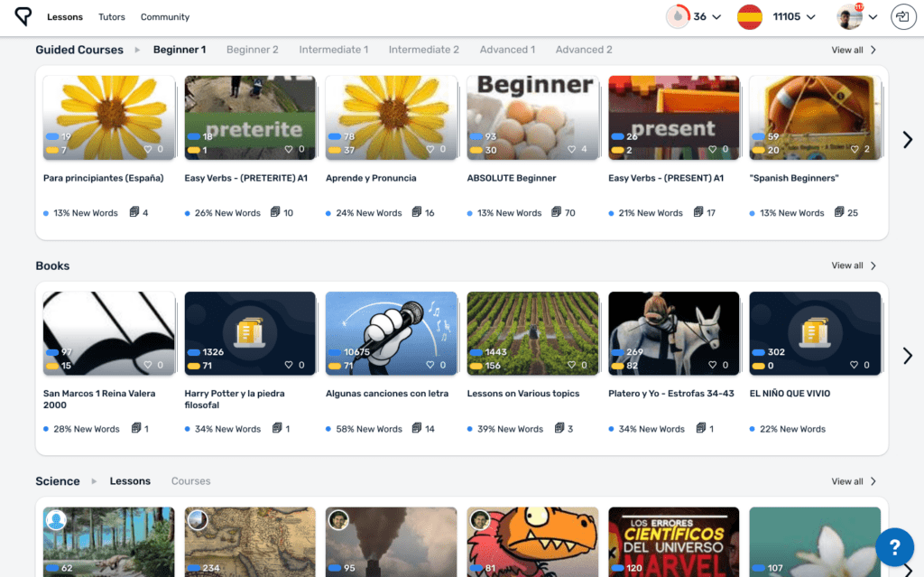Click View all for Books section
The image size is (924, 577).
coord(853,265)
